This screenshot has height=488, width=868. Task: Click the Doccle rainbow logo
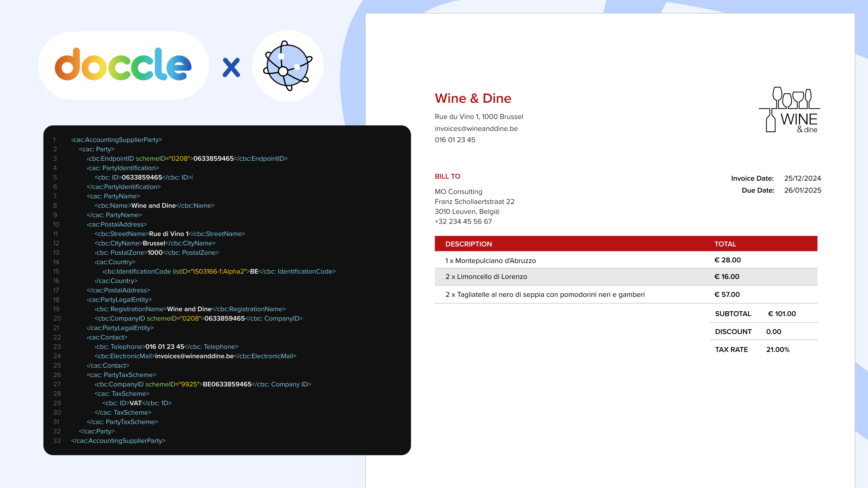(123, 64)
